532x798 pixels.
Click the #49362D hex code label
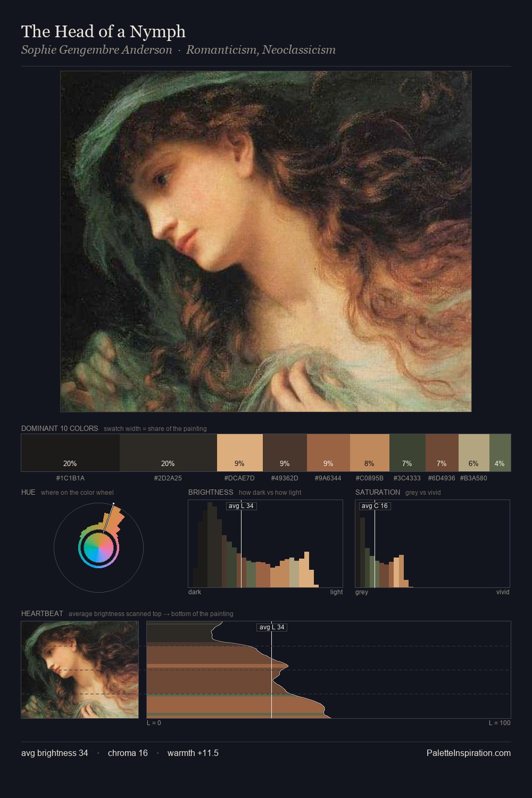pos(285,478)
